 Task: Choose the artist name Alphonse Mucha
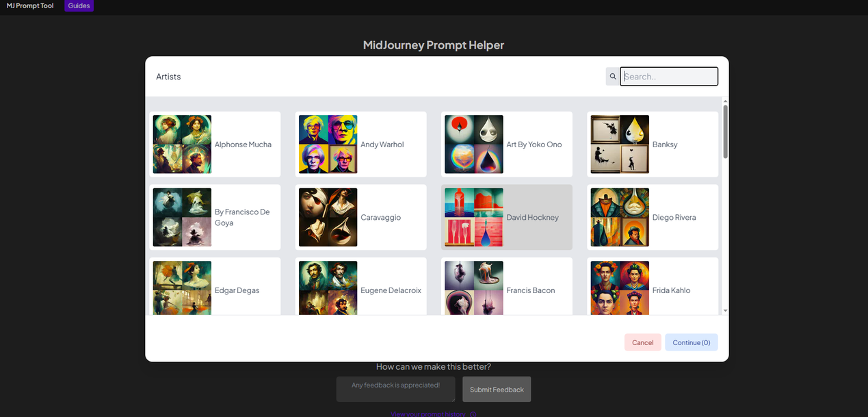click(x=243, y=144)
